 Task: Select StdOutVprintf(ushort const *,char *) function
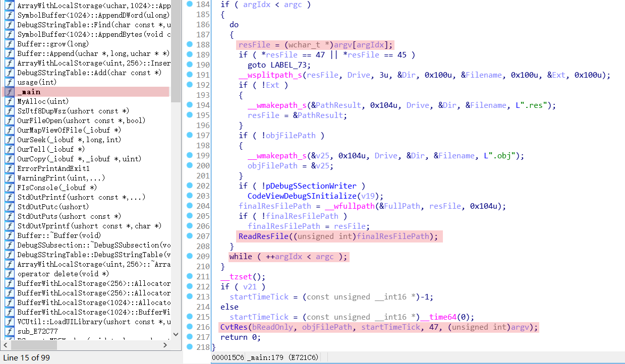89,226
